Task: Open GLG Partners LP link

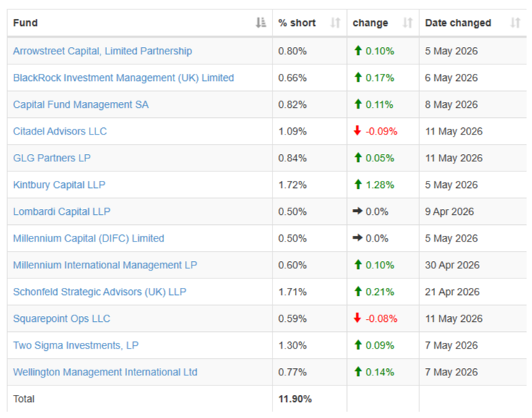Action: point(51,158)
